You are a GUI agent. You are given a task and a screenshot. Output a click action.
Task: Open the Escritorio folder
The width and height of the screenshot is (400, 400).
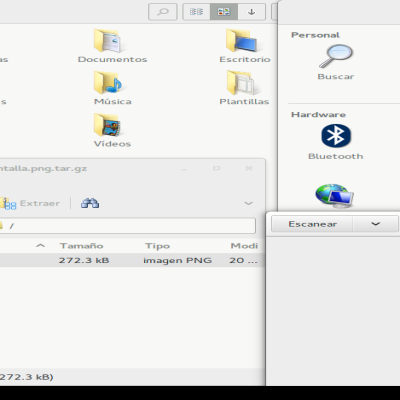[x=244, y=46]
